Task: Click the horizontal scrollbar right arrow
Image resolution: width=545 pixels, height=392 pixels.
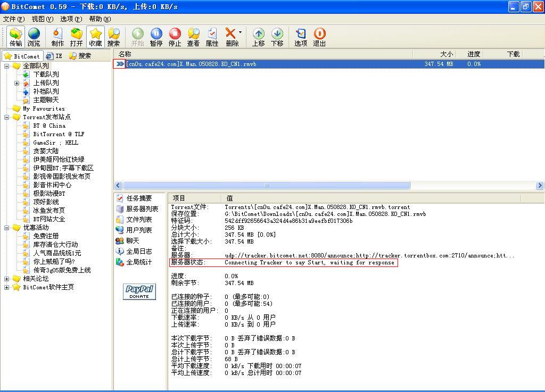Action: 540,186
